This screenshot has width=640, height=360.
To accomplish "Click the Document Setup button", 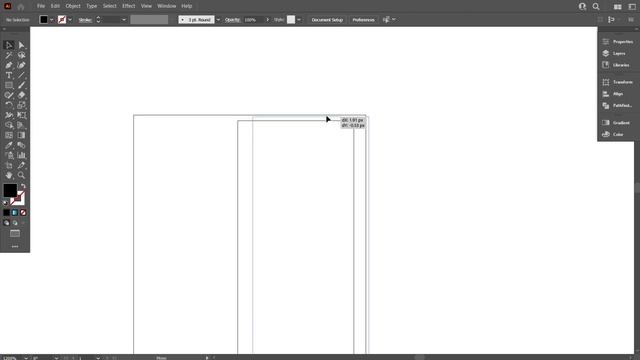I will tap(327, 20).
